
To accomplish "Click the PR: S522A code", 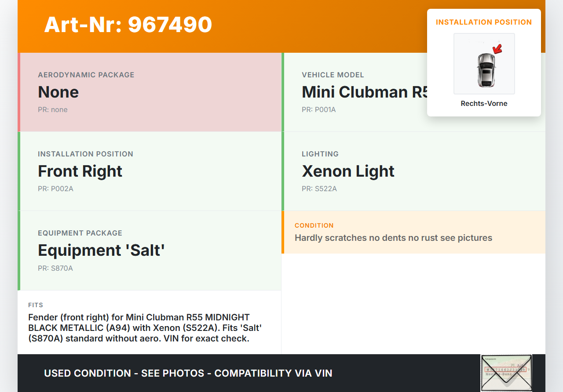I will click(x=319, y=189).
